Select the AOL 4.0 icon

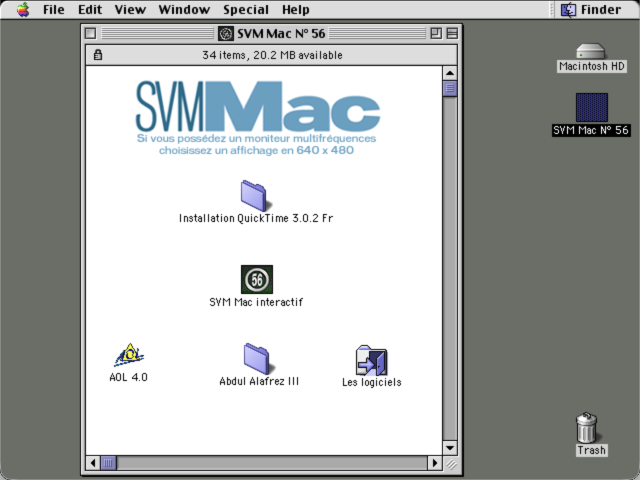coord(129,355)
